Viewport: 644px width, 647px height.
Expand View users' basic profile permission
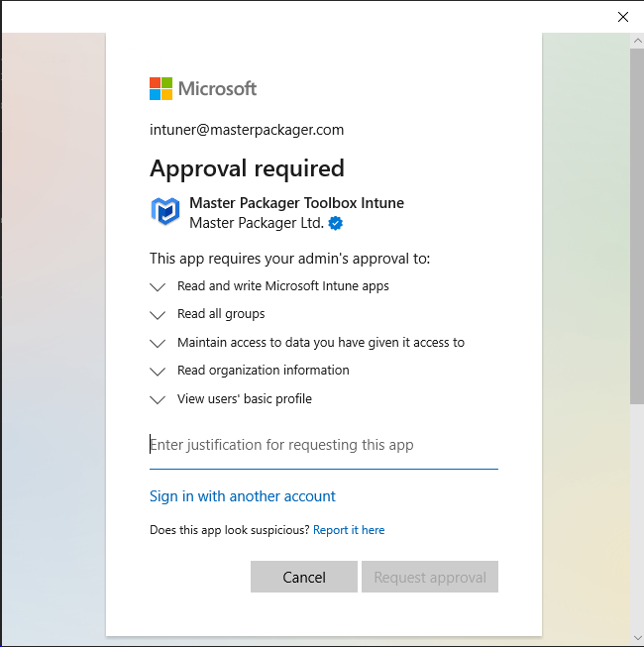158,399
